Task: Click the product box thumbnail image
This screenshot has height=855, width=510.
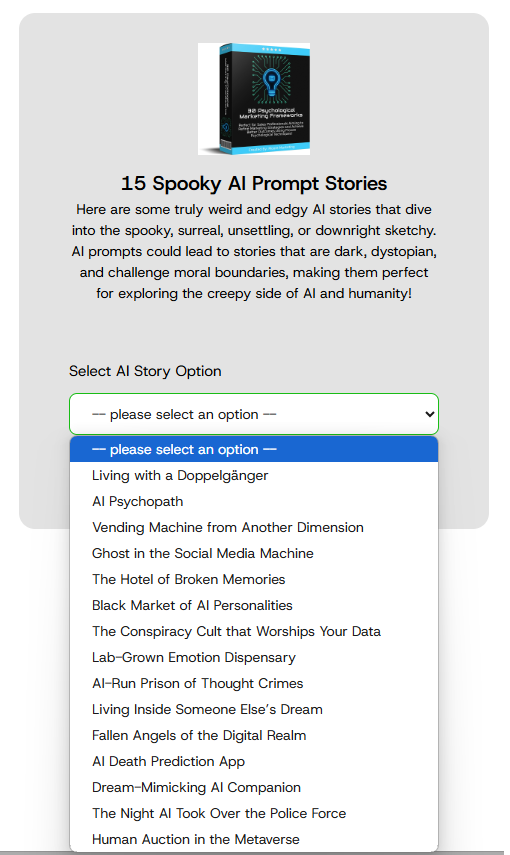Action: pyautogui.click(x=254, y=99)
